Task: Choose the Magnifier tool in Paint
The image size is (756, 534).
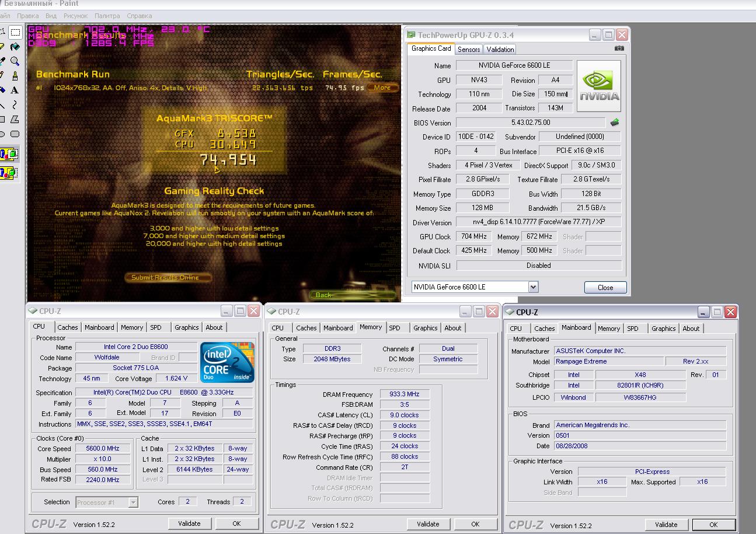Action: (15, 61)
